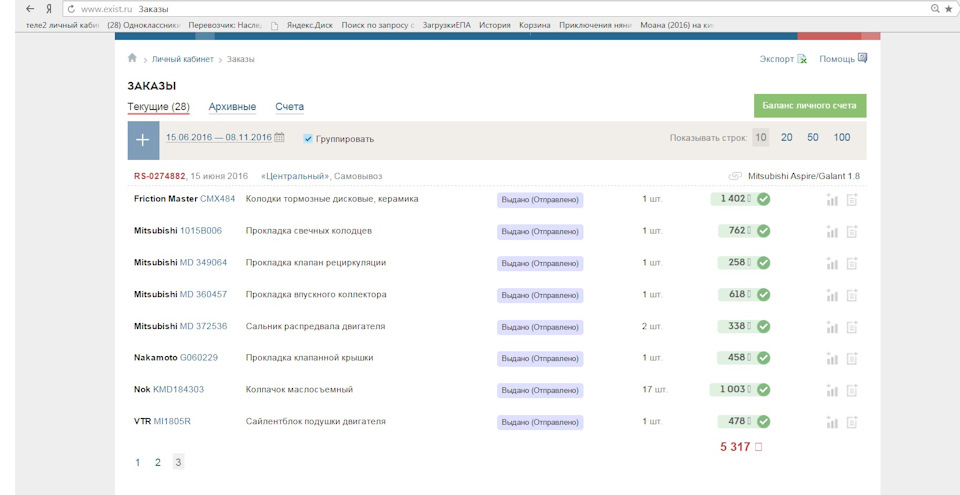Open the Корзина bookmark
The image size is (960, 495).
(534, 26)
